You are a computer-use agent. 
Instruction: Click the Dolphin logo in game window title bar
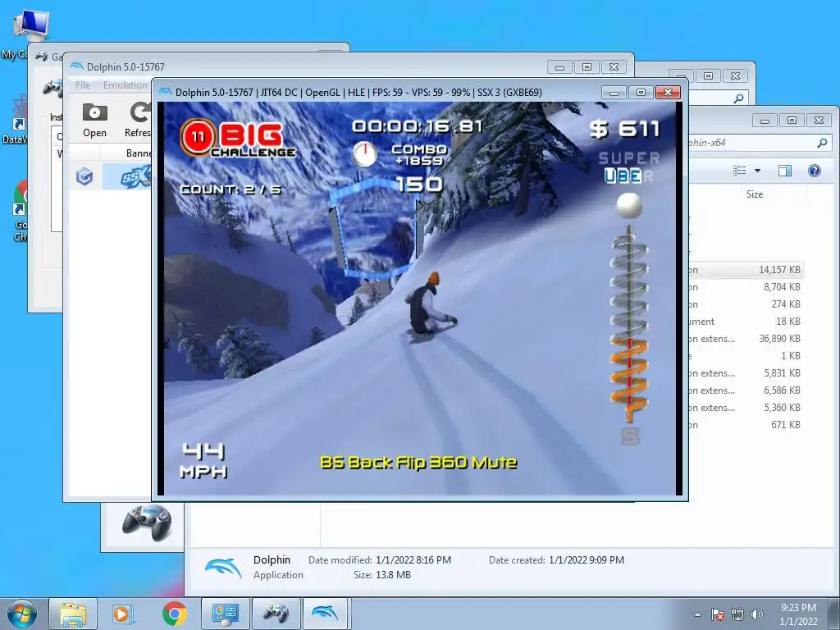pos(166,92)
